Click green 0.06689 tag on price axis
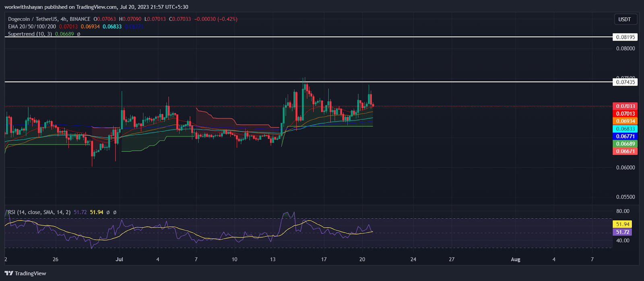Viewport: 644px width, 281px height. [625, 144]
